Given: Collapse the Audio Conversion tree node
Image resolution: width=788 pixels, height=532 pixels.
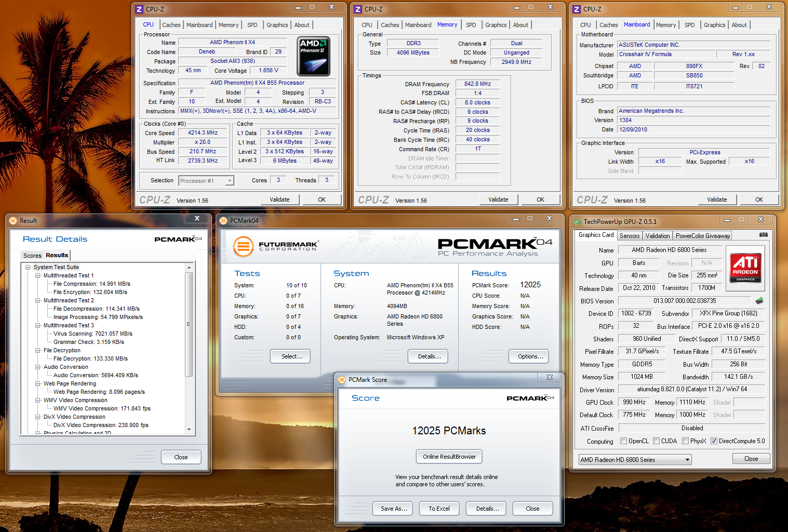Looking at the screenshot, I should [38, 367].
